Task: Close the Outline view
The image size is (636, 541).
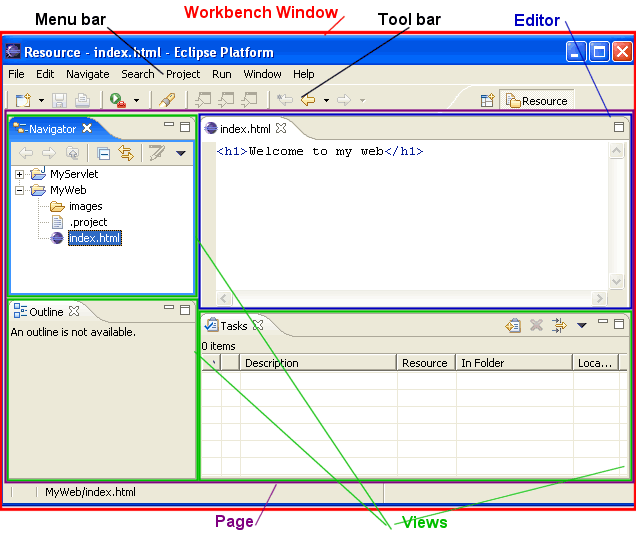Action: [x=74, y=311]
